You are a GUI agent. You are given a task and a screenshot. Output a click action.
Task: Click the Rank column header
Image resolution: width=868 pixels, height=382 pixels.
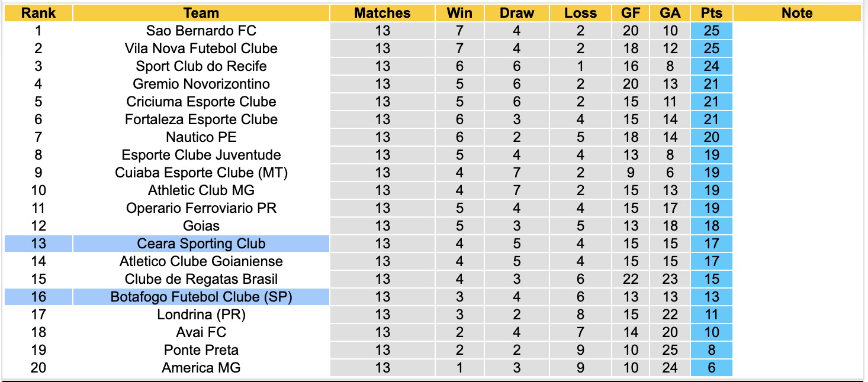click(x=38, y=13)
